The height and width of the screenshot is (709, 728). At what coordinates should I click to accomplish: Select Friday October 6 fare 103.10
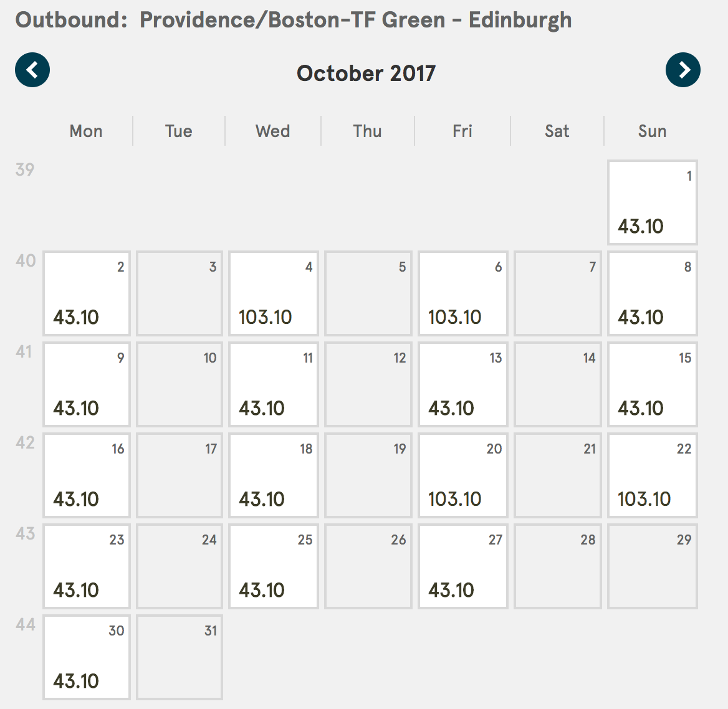[463, 293]
